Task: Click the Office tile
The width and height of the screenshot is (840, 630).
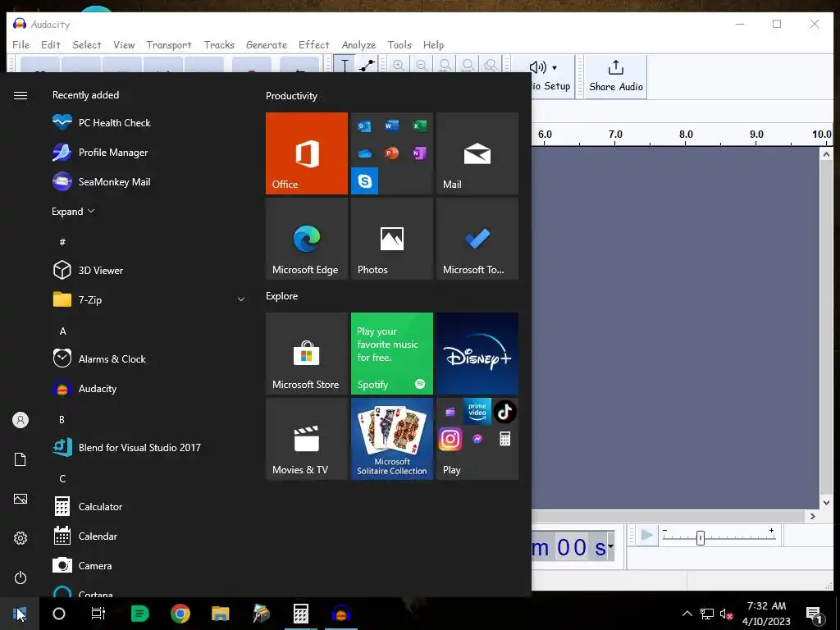Action: pos(307,153)
